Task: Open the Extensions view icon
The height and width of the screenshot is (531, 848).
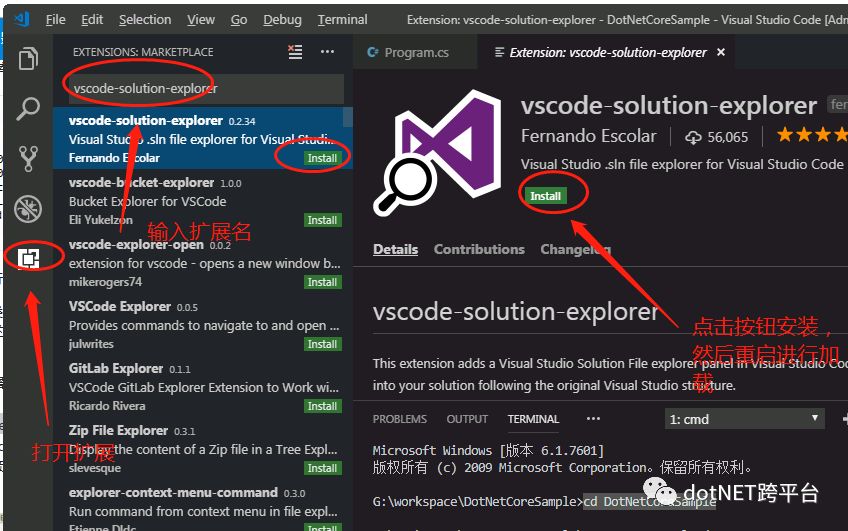Action: click(28, 258)
